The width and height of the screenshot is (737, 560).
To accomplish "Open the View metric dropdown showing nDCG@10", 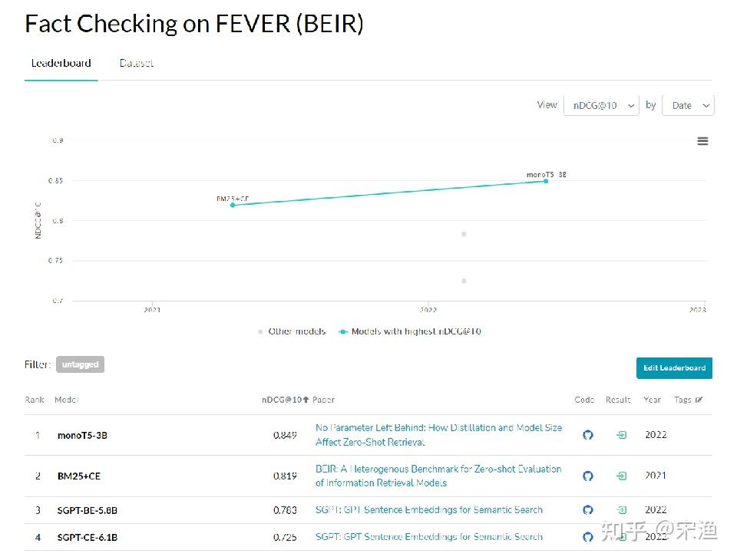I will (601, 104).
